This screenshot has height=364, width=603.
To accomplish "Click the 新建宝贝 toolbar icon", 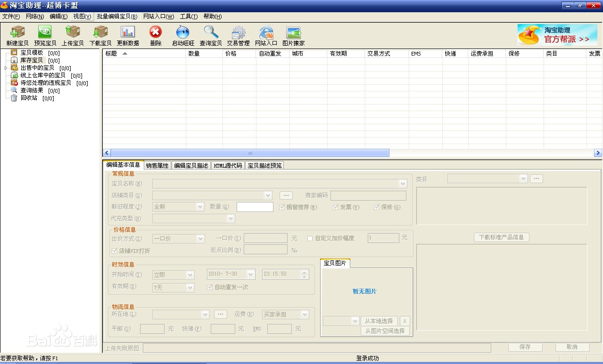I will [17, 32].
